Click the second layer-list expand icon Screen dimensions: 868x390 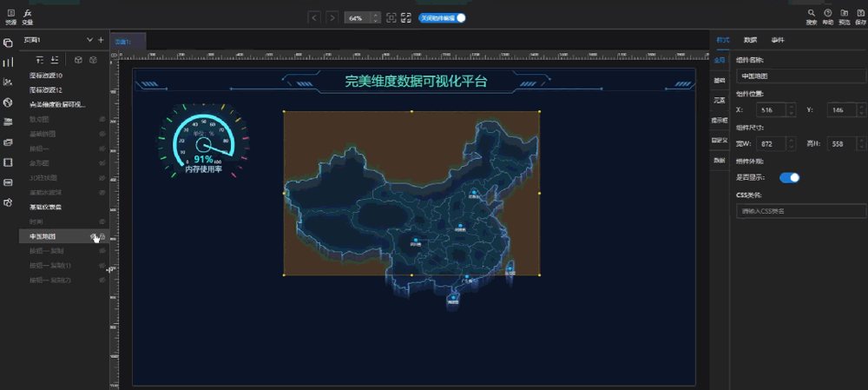(54, 59)
